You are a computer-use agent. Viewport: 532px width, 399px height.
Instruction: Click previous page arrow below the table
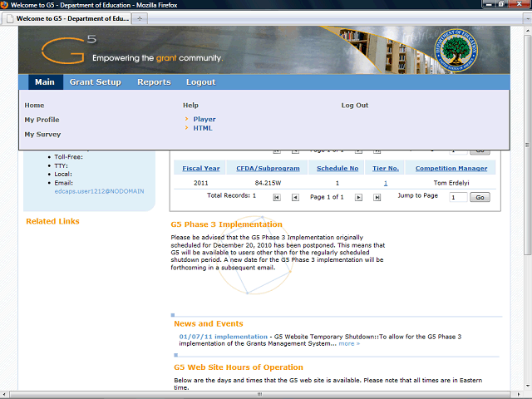(x=294, y=197)
